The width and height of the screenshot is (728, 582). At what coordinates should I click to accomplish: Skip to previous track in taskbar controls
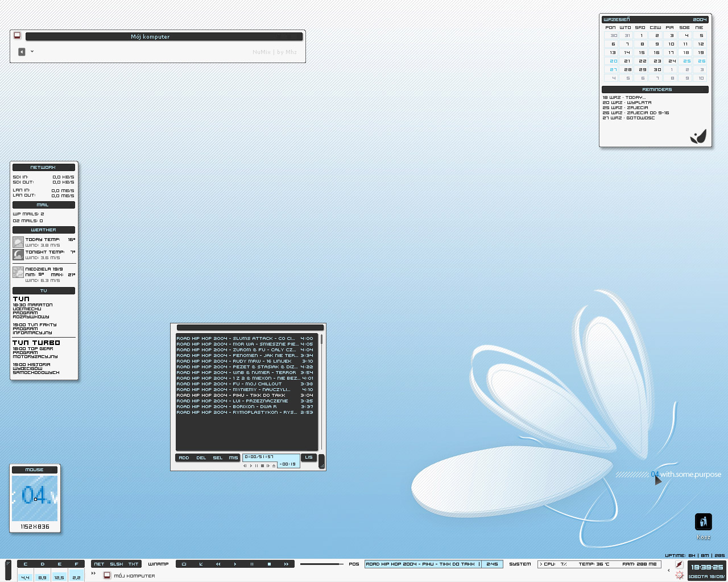point(218,564)
